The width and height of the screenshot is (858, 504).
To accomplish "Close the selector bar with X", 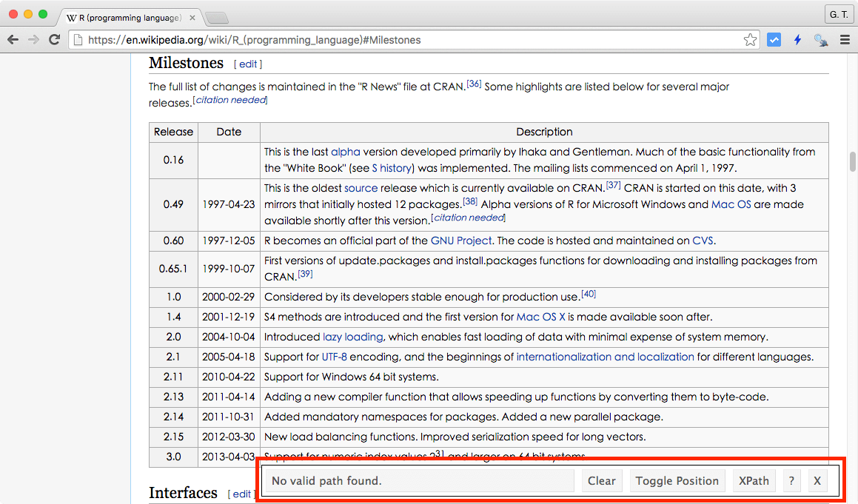I will (x=817, y=481).
